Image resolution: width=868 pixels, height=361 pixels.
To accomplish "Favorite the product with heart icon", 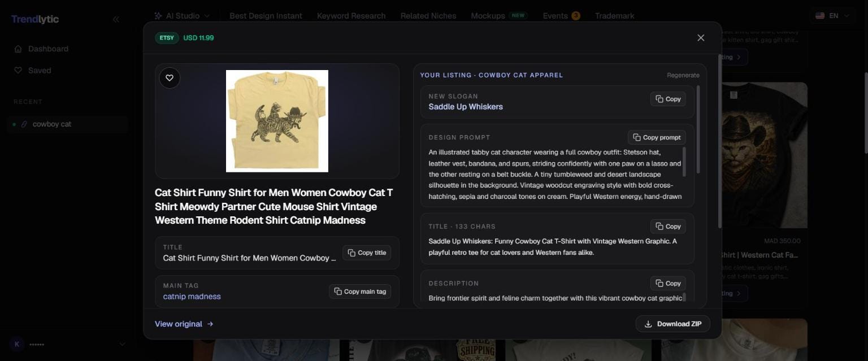I will pyautogui.click(x=170, y=78).
